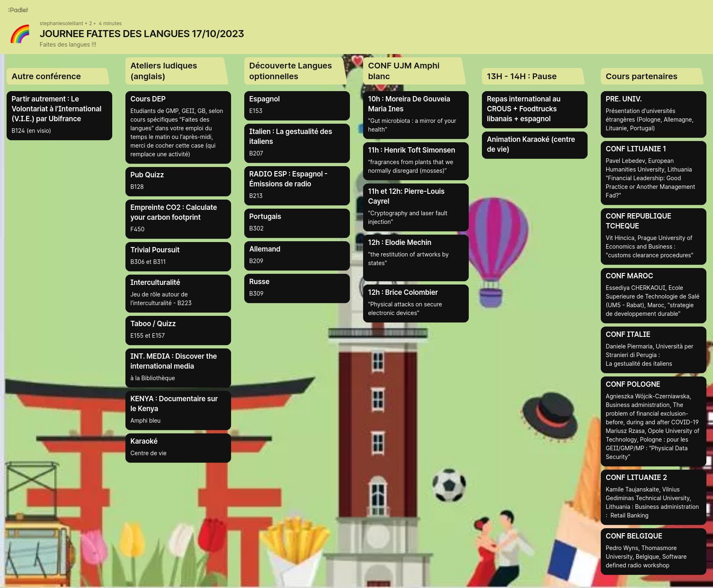Open the 'Cours DEP' post
This screenshot has width=713, height=588.
point(178,127)
